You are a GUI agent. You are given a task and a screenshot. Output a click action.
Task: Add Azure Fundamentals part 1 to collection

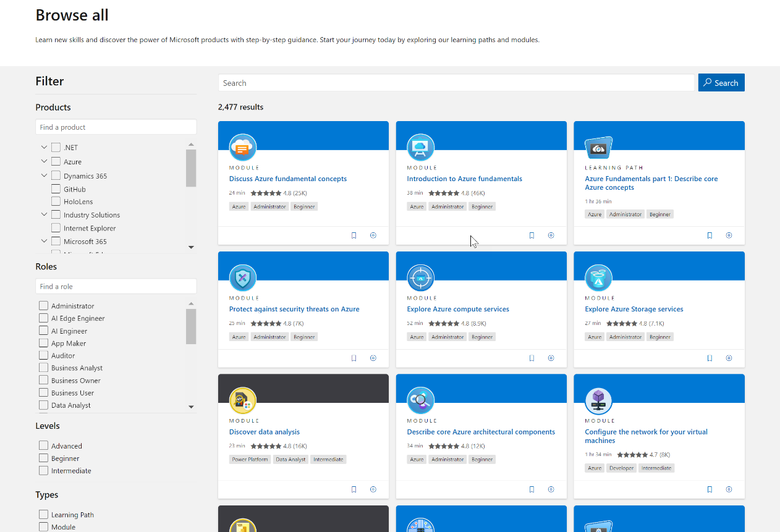click(729, 235)
